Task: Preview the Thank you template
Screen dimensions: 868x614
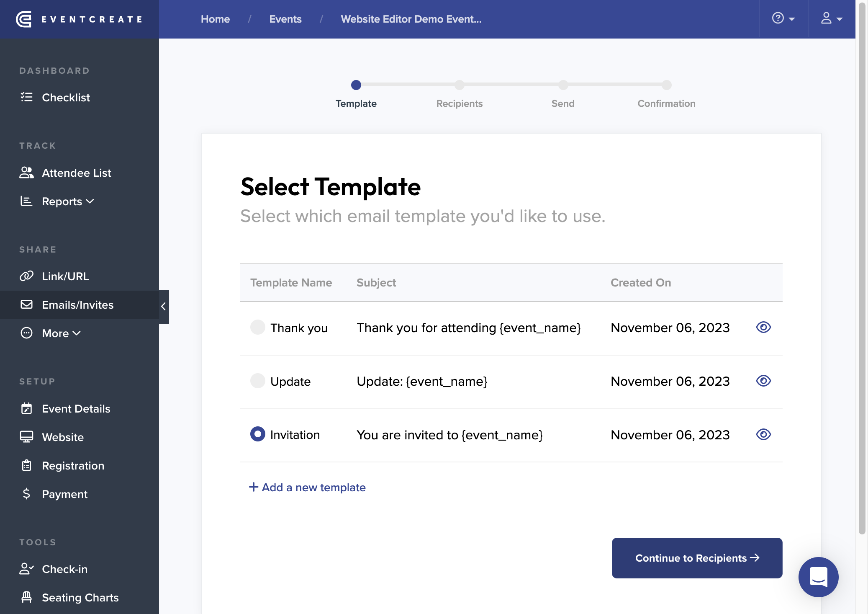Action: click(763, 327)
